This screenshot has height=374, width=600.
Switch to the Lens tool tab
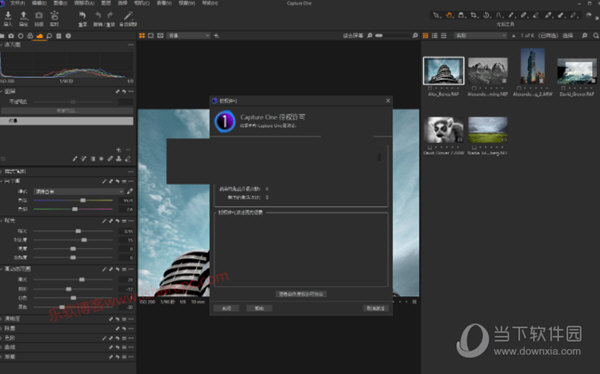click(21, 36)
